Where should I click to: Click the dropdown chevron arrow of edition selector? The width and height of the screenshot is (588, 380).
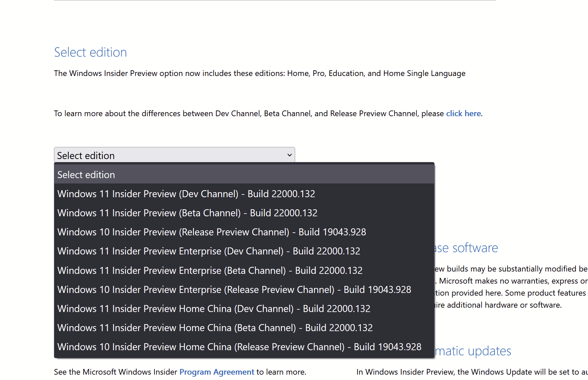point(289,155)
